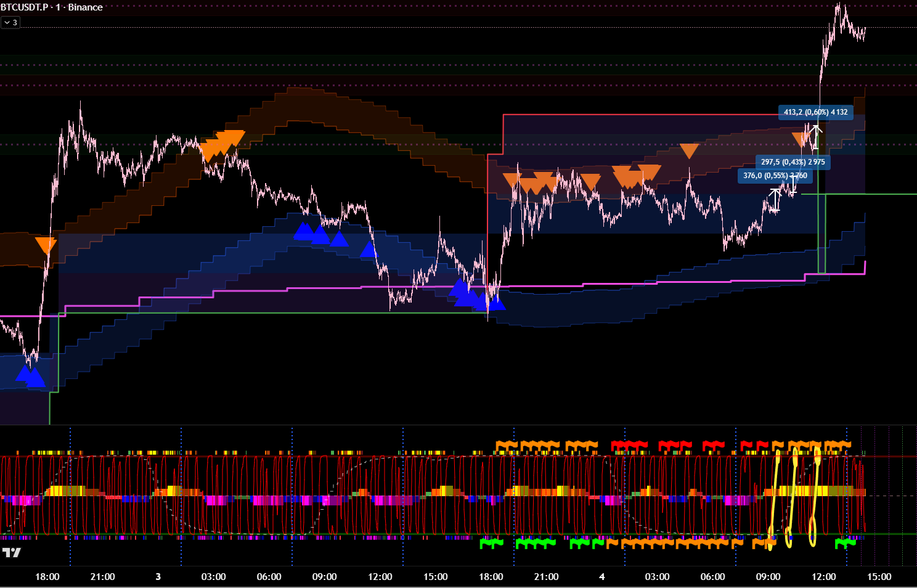This screenshot has width=917, height=588.
Task: Select the white arrow under 413,2 label
Action: (x=816, y=137)
